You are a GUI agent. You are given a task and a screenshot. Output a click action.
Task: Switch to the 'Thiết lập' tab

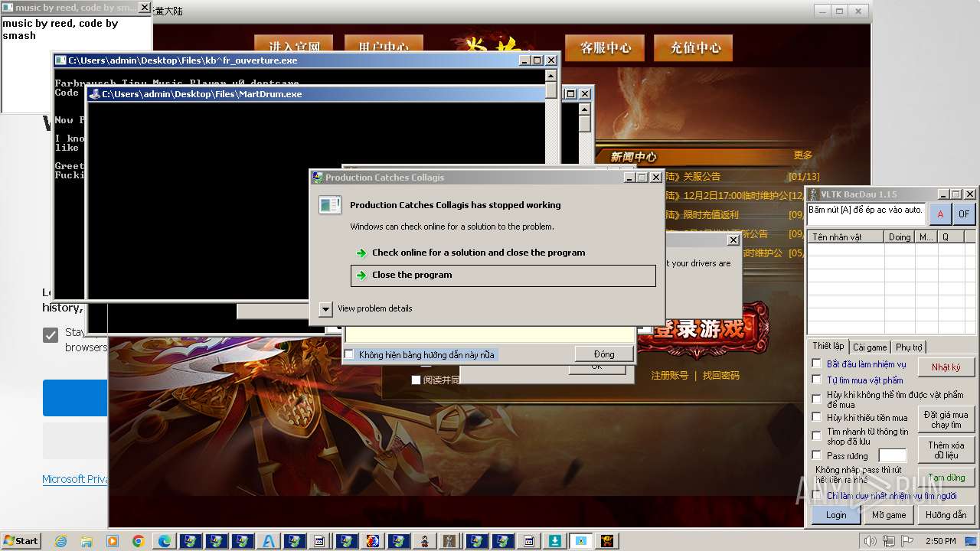click(828, 347)
